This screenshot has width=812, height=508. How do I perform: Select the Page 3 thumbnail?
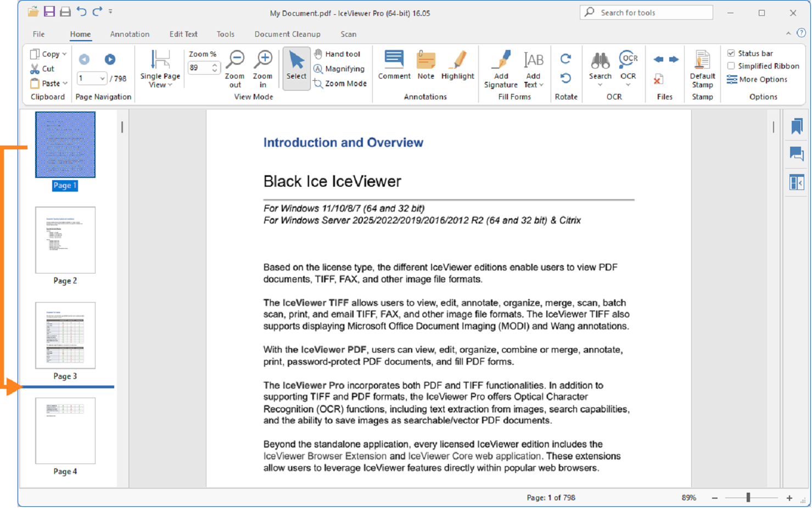[x=65, y=336]
